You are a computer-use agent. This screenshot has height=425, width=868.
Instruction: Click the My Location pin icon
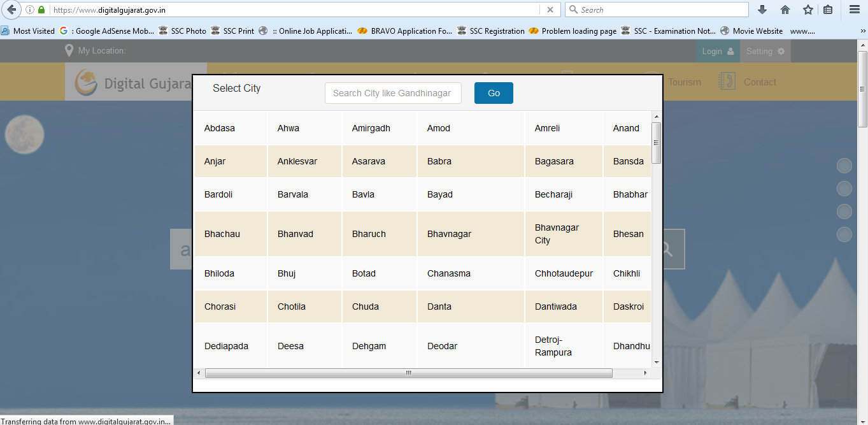coord(69,50)
